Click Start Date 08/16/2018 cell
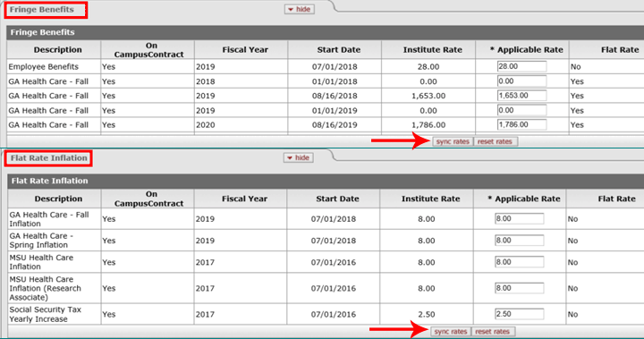 click(x=335, y=96)
